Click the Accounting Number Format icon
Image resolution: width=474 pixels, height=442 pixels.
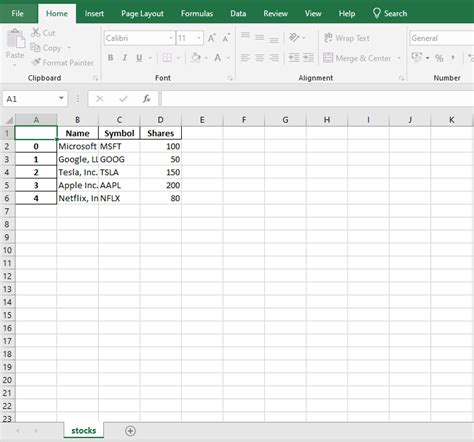click(417, 57)
